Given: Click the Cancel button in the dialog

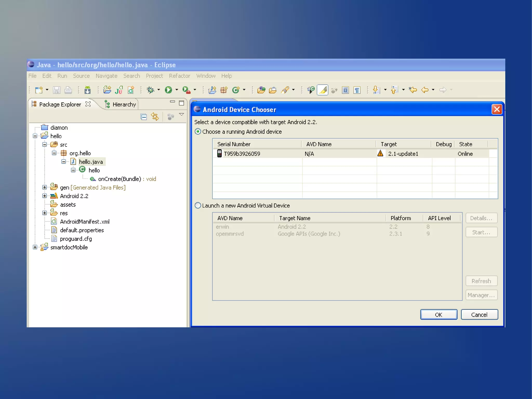Looking at the screenshot, I should (479, 315).
